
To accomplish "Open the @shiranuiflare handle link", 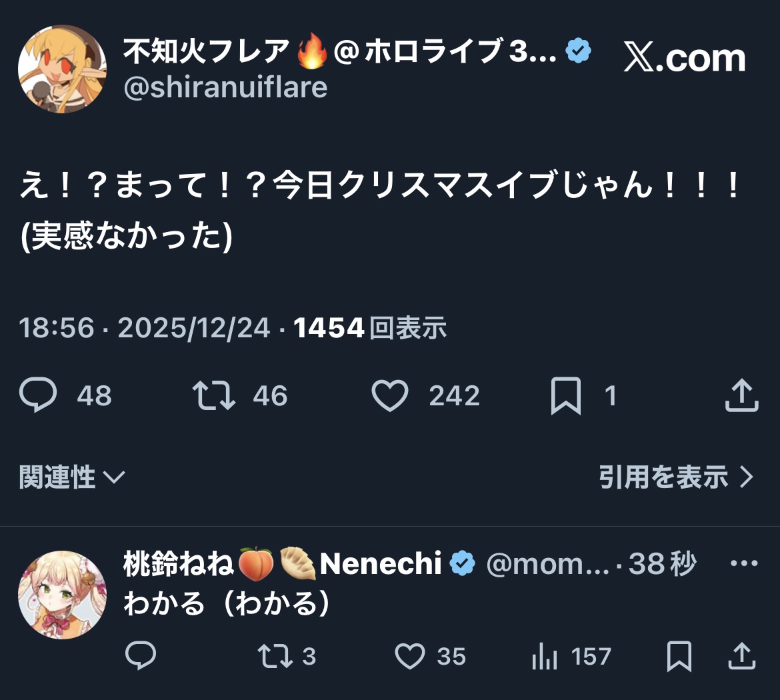I will click(x=225, y=87).
